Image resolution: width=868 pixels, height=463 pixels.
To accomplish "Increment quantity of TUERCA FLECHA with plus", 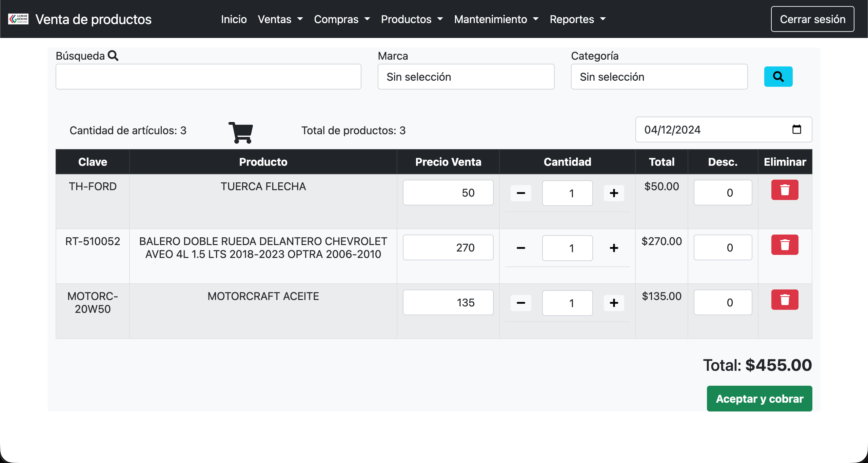I will [x=614, y=193].
